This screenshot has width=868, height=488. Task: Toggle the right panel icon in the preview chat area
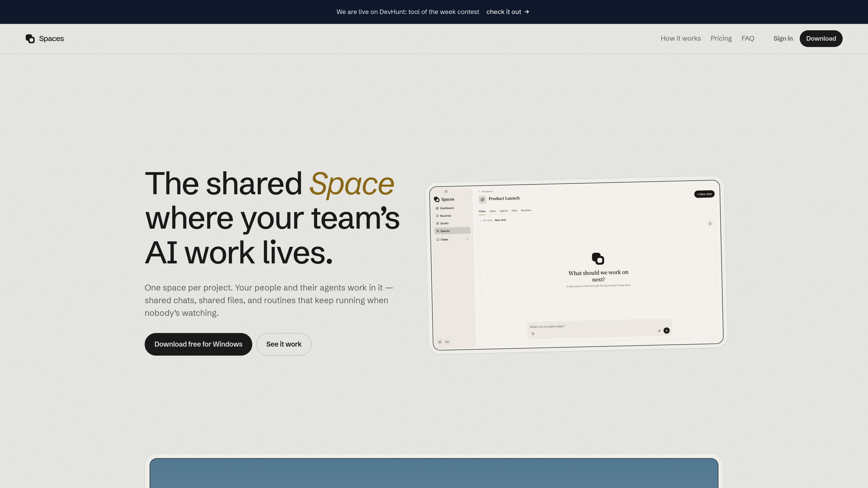(710, 223)
